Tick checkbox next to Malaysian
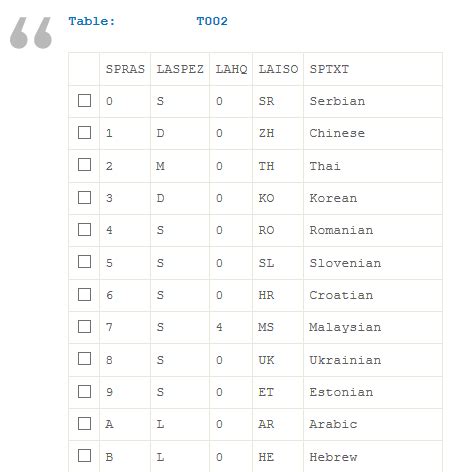Image resolution: width=472 pixels, height=472 pixels. click(84, 326)
